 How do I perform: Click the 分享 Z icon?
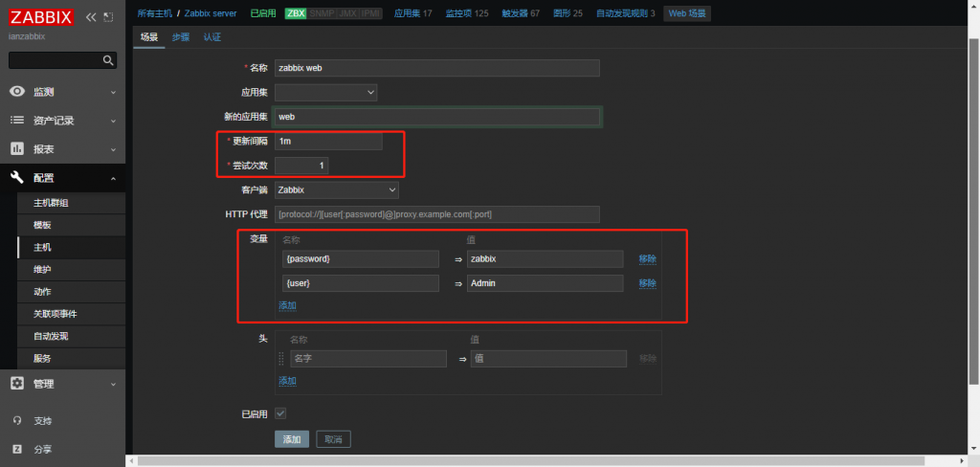17,449
